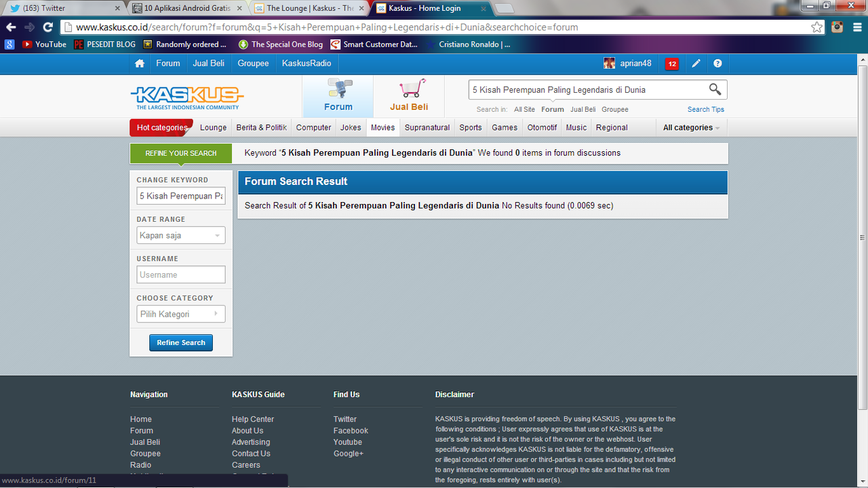Open the Berita & Politik category
Screen dimensions: 868x488
tap(262, 127)
